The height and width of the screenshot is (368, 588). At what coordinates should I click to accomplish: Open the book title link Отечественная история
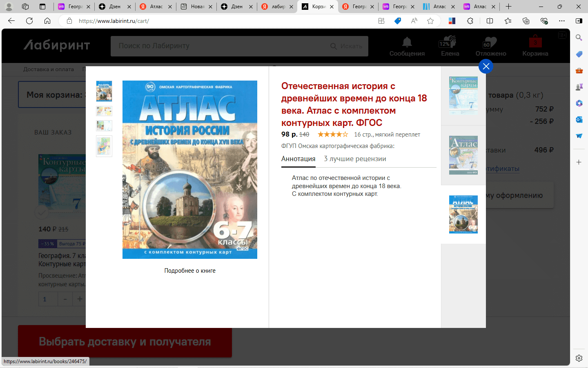click(x=354, y=104)
